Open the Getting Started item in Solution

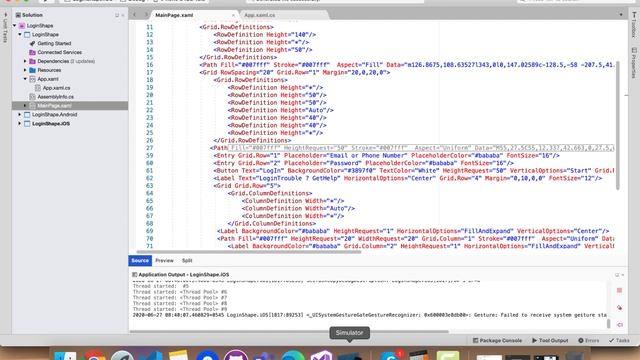point(54,43)
